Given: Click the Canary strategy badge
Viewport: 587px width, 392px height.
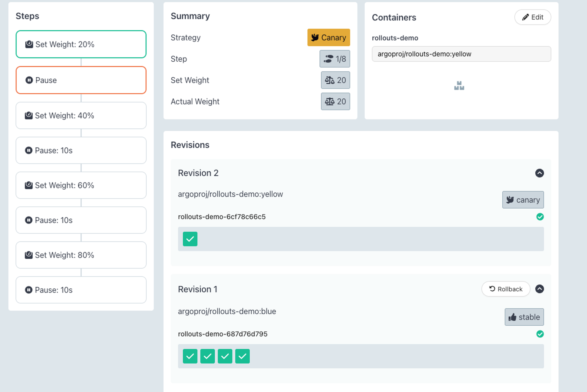Looking at the screenshot, I should point(328,37).
